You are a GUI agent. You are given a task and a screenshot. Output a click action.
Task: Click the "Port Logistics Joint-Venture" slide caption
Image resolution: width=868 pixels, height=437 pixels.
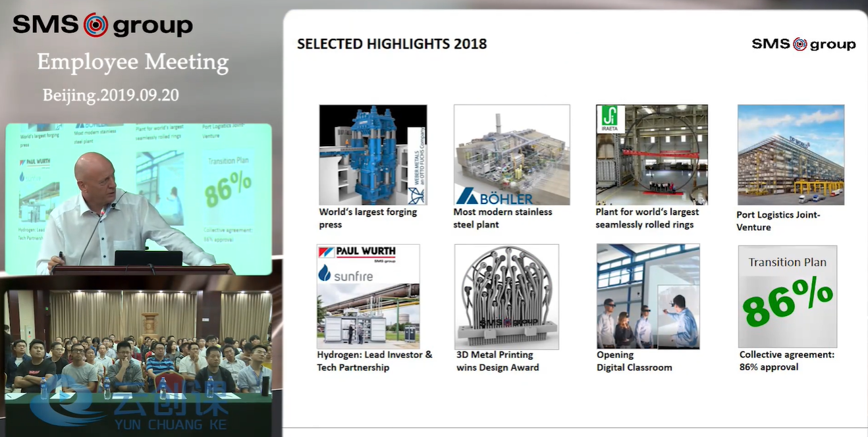click(778, 221)
